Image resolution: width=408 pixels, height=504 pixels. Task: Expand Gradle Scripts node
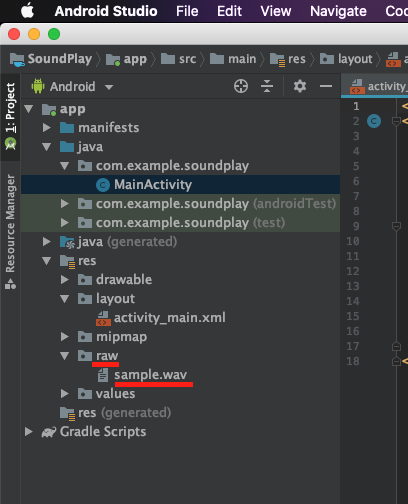click(x=29, y=432)
